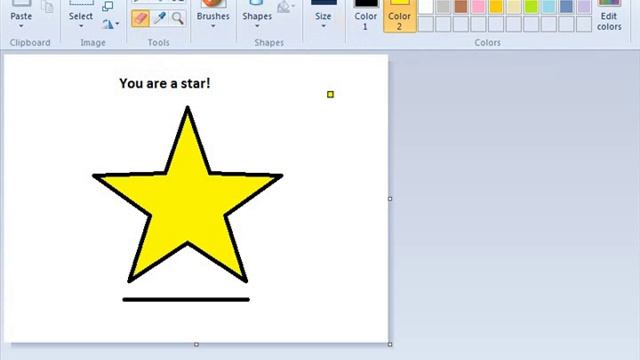Pick the pink (rose) color swatch
This screenshot has height=360, width=640.
(478, 7)
